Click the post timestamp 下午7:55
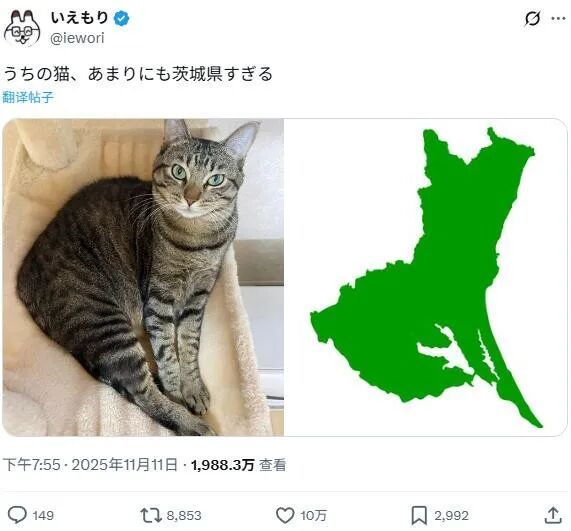The image size is (571, 531). click(x=32, y=465)
